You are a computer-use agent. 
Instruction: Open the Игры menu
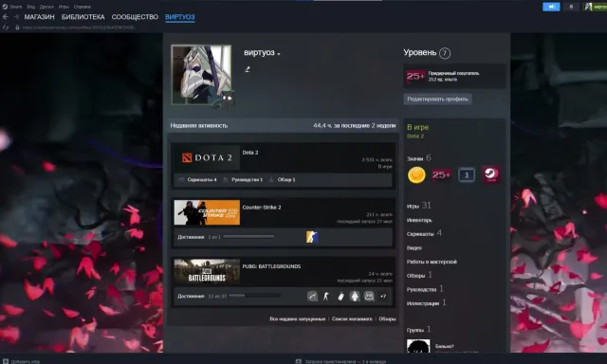click(64, 7)
